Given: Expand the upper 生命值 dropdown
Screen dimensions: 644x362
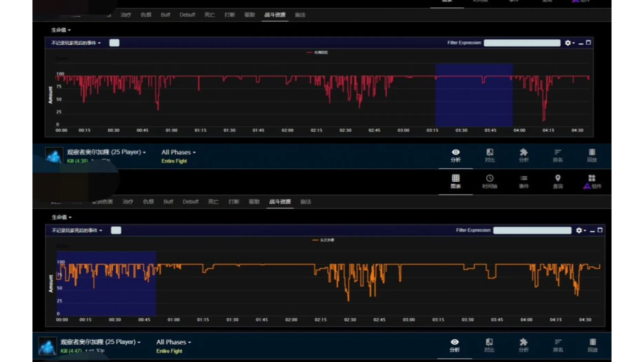Looking at the screenshot, I should point(61,30).
